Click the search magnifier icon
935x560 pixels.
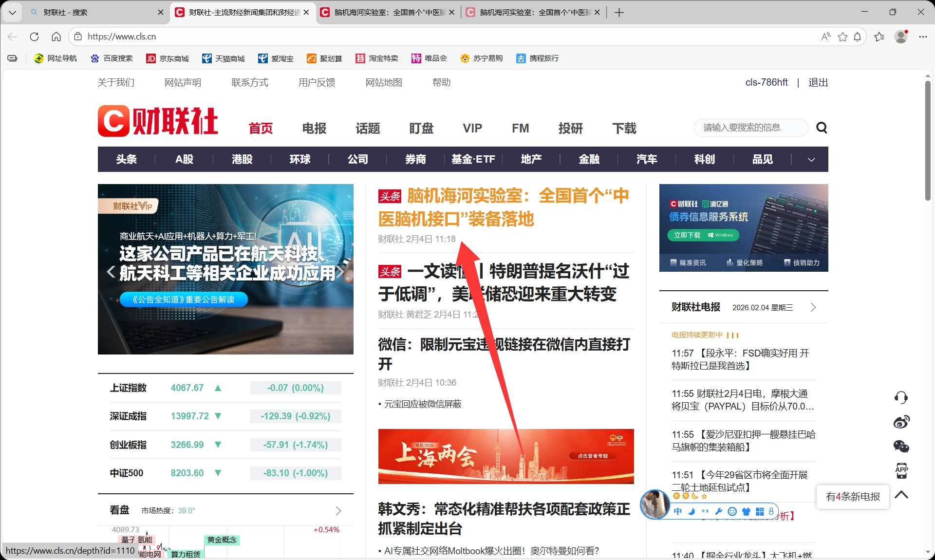tap(822, 128)
